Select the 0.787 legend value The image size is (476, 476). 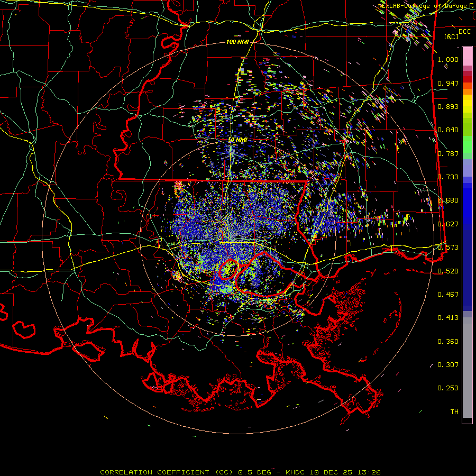[x=448, y=153]
